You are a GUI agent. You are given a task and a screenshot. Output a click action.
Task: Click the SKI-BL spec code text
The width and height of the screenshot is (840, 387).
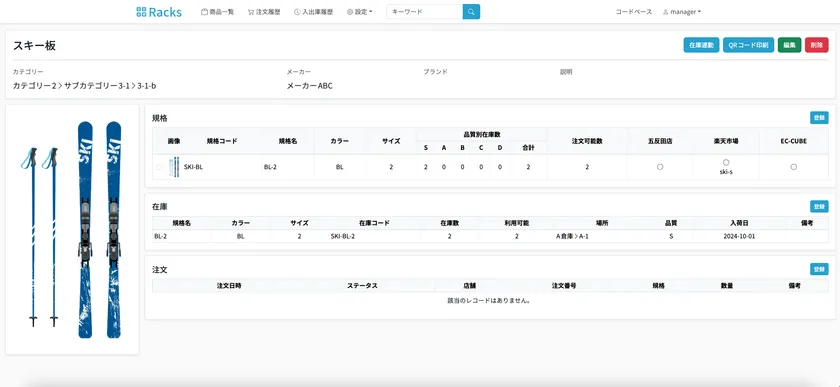click(193, 167)
